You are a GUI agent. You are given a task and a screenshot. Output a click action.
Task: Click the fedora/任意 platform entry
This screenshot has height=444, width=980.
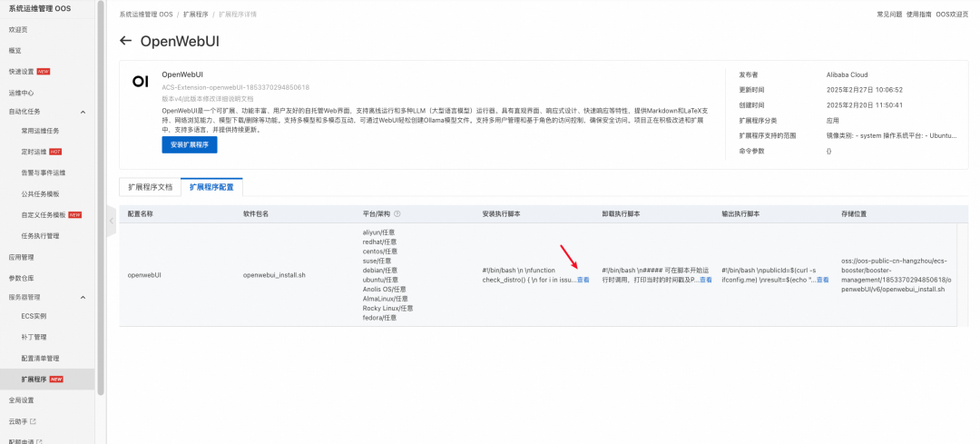pyautogui.click(x=379, y=318)
